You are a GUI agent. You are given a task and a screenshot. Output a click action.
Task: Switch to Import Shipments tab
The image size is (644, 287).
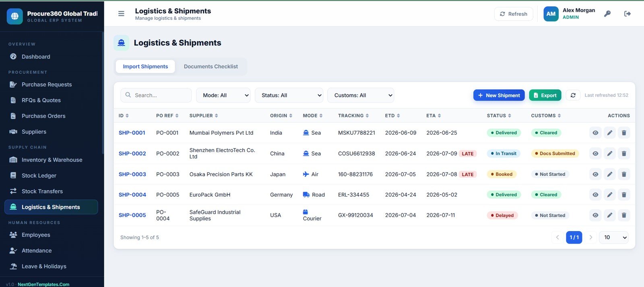[145, 66]
